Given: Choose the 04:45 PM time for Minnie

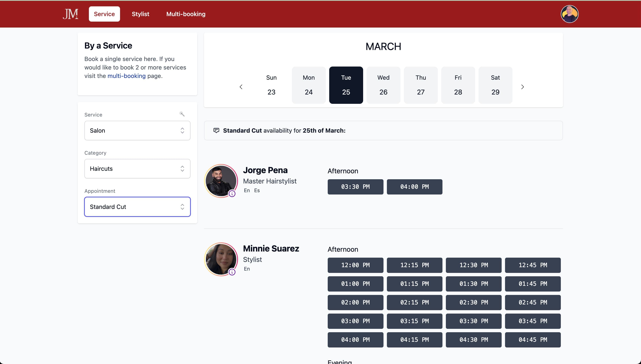Looking at the screenshot, I should pos(532,339).
